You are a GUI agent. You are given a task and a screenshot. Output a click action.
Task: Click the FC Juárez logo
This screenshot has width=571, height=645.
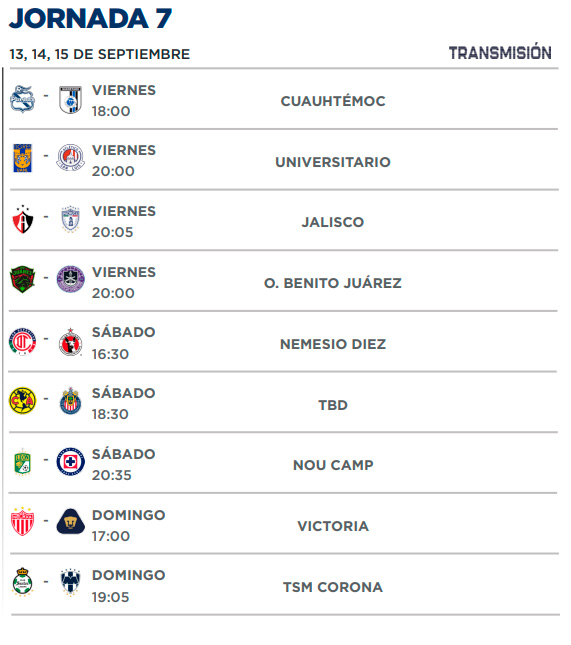click(x=23, y=279)
